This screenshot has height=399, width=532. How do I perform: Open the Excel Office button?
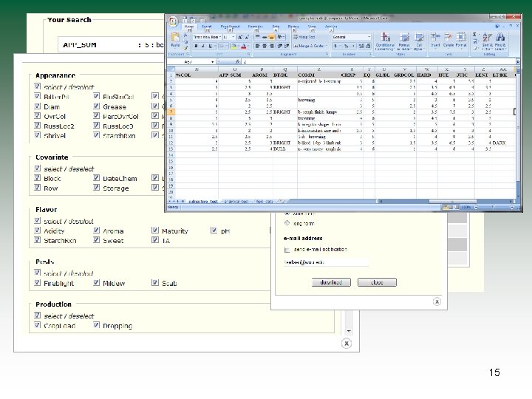click(x=173, y=21)
